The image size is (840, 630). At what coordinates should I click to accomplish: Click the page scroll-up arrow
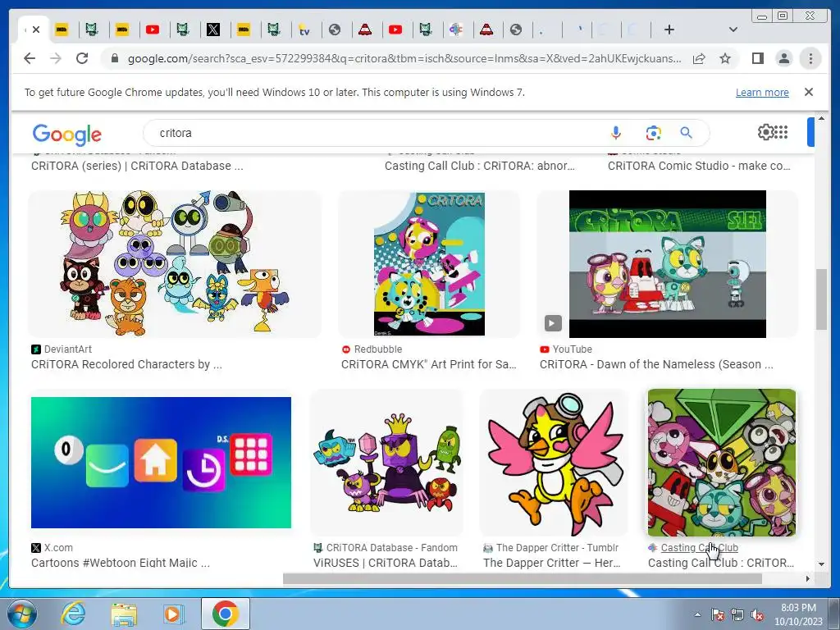point(821,118)
